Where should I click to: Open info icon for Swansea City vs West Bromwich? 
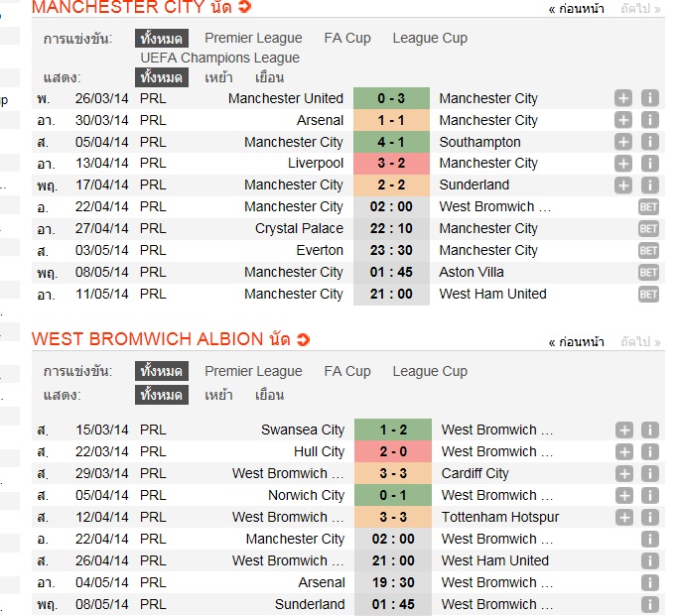(x=649, y=431)
